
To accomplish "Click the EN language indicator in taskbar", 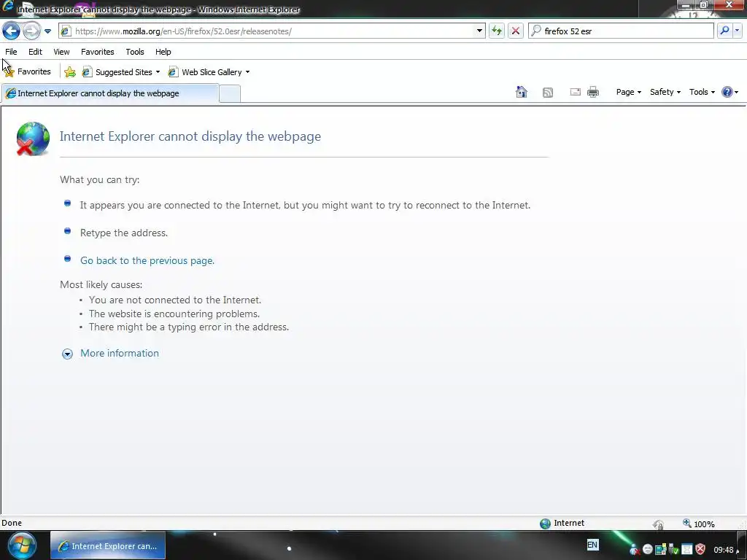I will point(592,545).
